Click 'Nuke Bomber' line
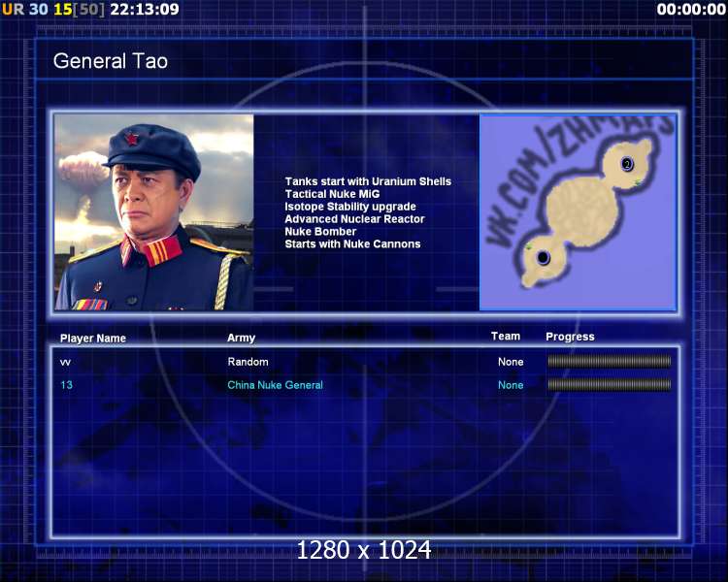 click(x=320, y=232)
